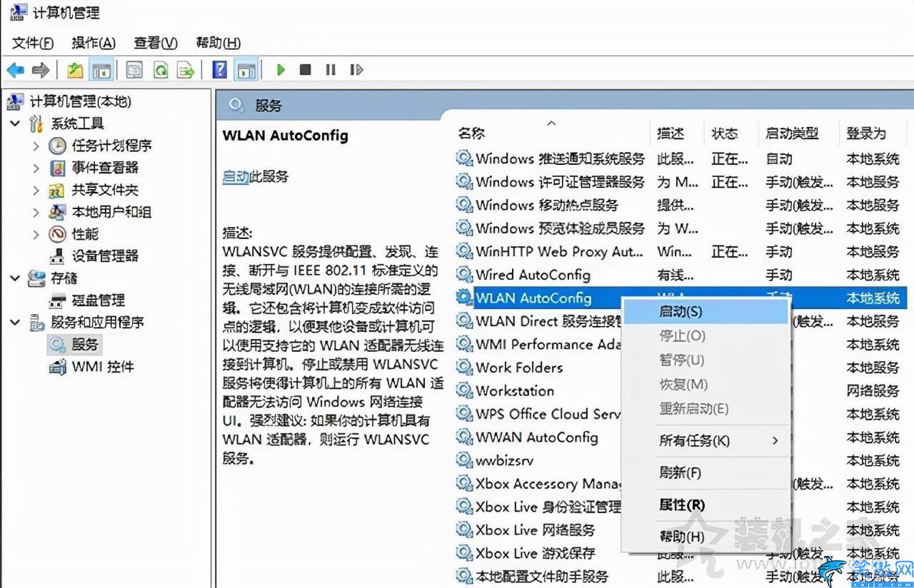This screenshot has width=914, height=588.
Task: Click the 设备管理器 tree icon
Action: 58,256
